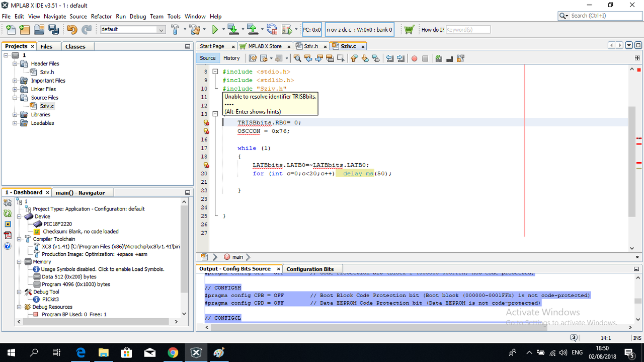
Task: Open the Refactor menu
Action: click(101, 16)
